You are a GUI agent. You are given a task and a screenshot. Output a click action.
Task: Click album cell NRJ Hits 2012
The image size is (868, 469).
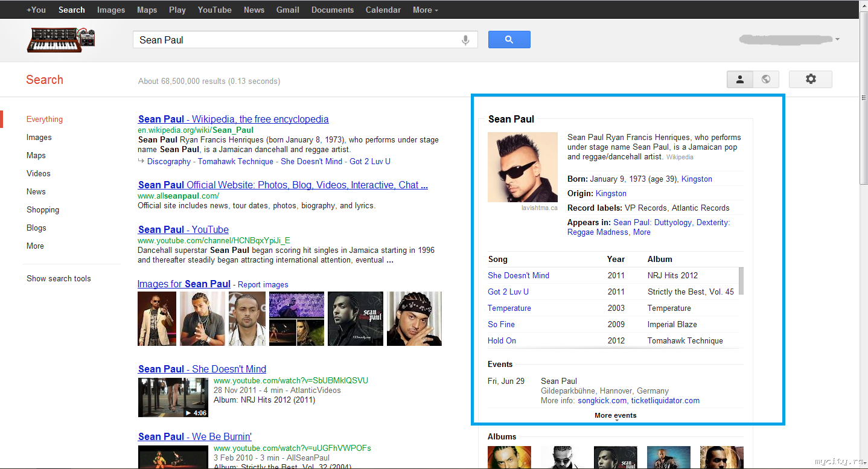(x=672, y=275)
